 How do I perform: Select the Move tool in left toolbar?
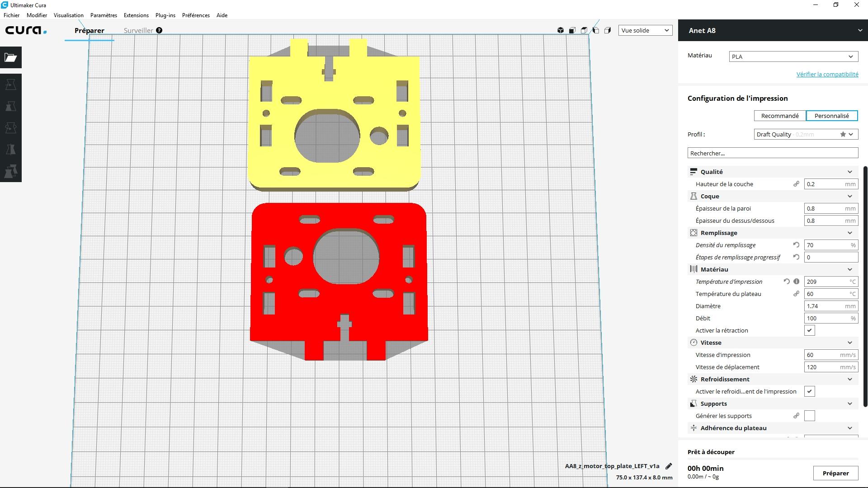point(11,84)
